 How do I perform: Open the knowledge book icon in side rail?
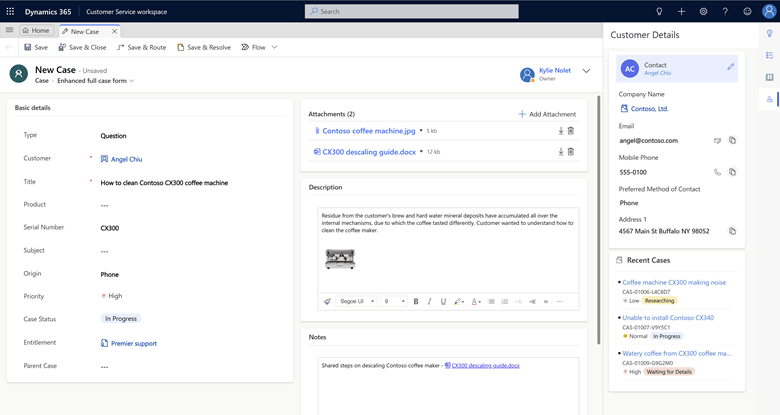(769, 77)
